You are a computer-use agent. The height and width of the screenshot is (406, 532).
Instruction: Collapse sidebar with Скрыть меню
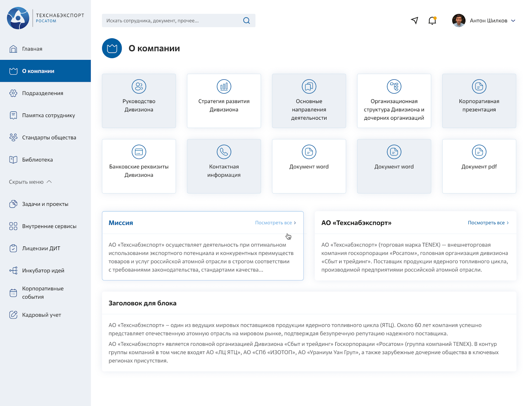click(30, 182)
